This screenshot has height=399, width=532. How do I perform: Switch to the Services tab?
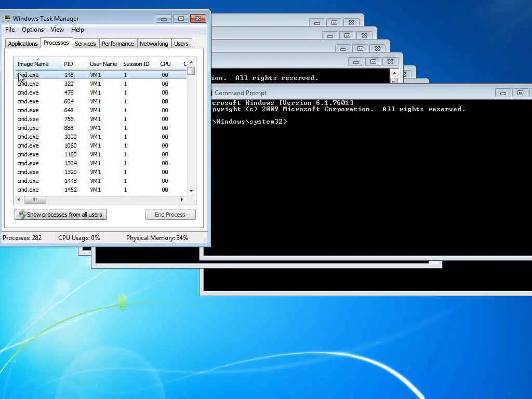point(85,44)
